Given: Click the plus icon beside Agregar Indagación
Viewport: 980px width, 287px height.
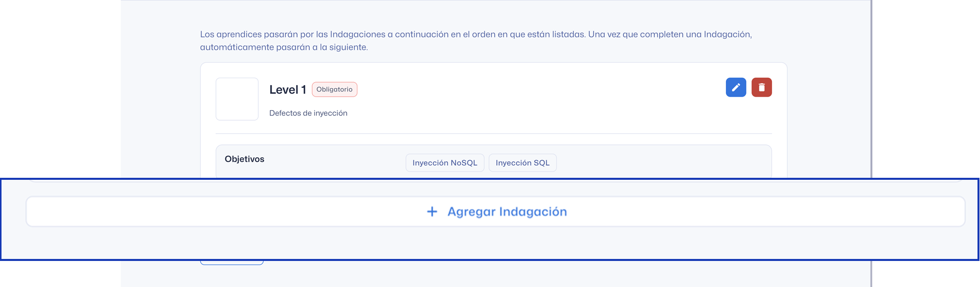Looking at the screenshot, I should [432, 212].
